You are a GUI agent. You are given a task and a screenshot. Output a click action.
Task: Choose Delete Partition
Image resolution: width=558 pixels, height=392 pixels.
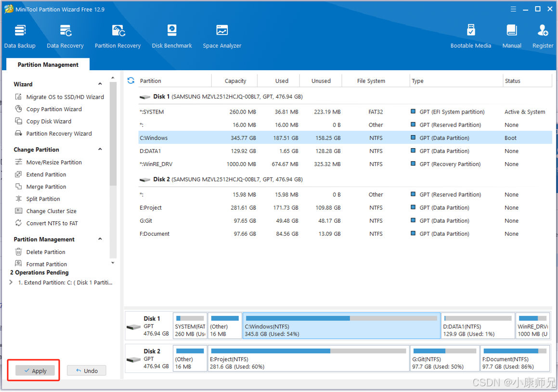pyautogui.click(x=40, y=252)
